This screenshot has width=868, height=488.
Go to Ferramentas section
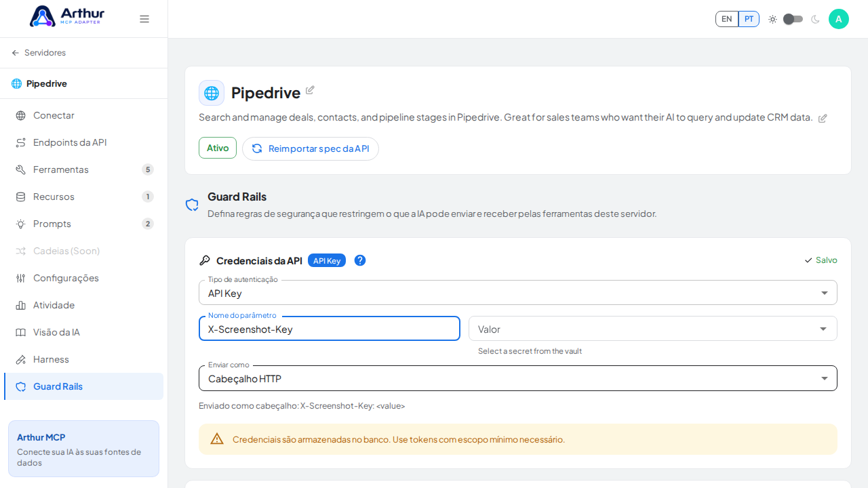click(x=83, y=169)
